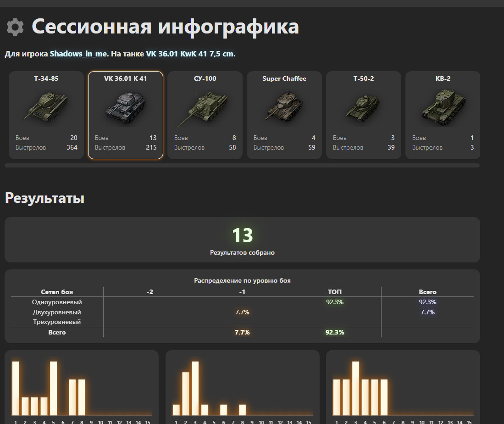Click the player name Shadows_in_me
The height and width of the screenshot is (424, 504).
pos(78,54)
